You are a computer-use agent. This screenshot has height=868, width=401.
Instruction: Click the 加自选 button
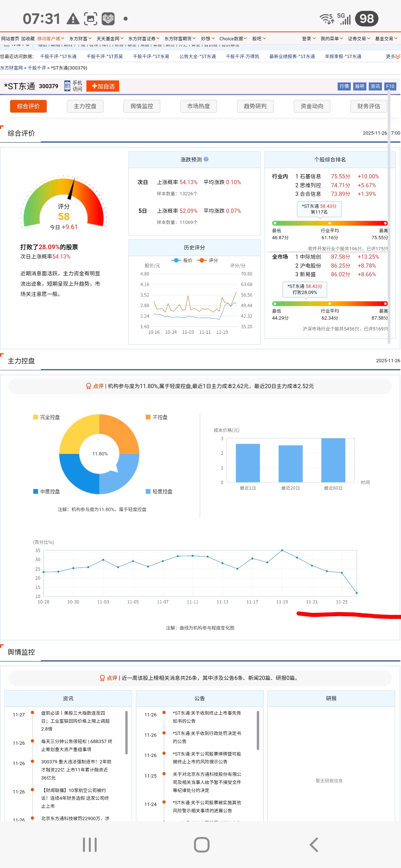point(103,86)
